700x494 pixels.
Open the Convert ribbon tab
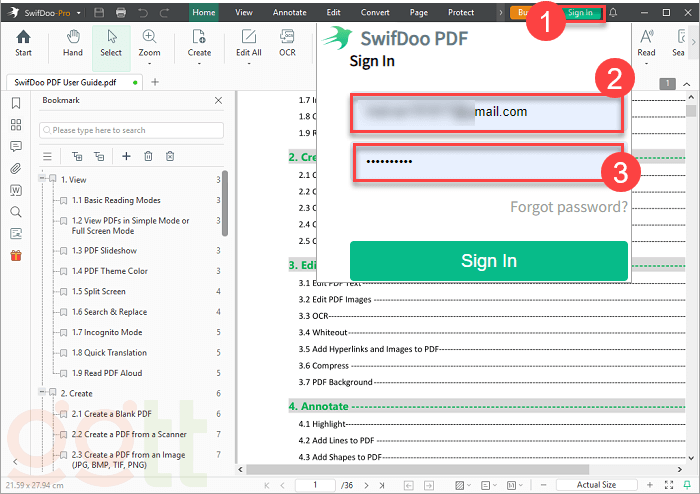(x=375, y=12)
